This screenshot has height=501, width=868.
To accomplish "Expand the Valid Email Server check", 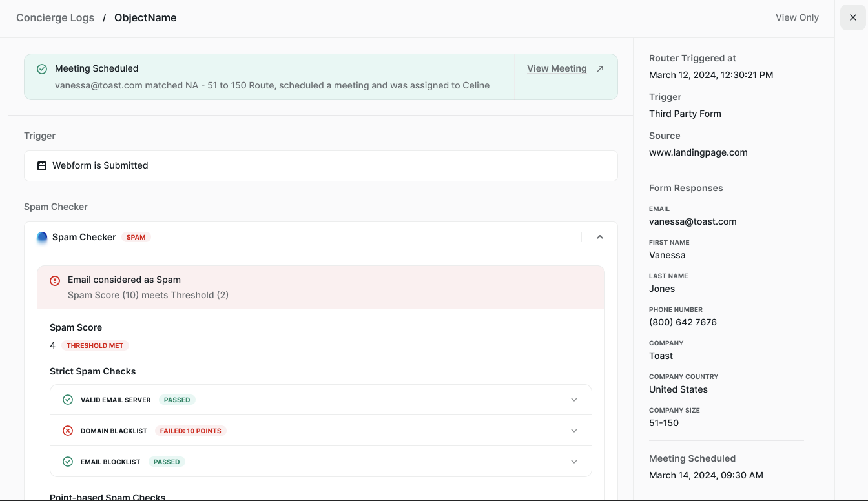I will (573, 400).
